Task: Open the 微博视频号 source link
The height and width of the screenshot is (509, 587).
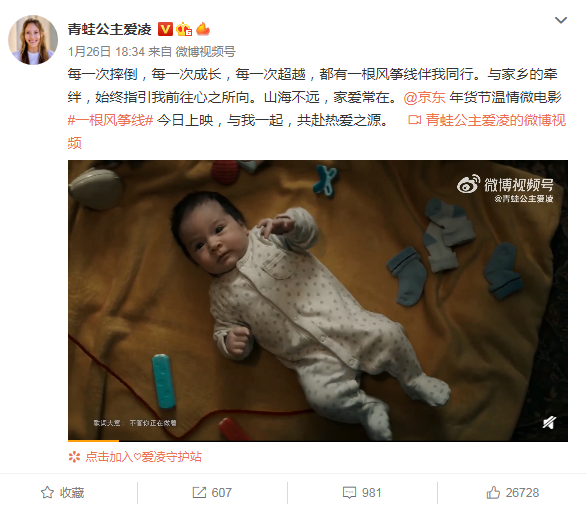Action: [x=205, y=51]
